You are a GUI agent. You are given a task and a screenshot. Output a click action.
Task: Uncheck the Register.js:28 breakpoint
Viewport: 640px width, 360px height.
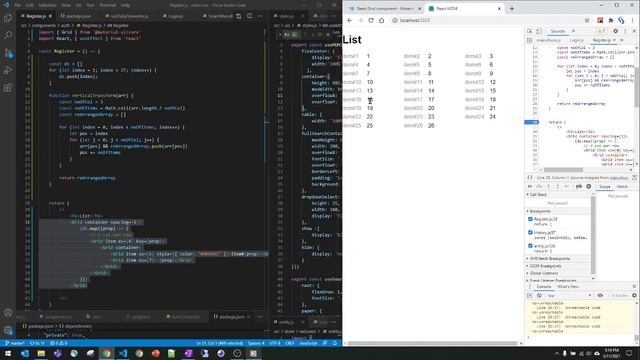pyautogui.click(x=530, y=219)
